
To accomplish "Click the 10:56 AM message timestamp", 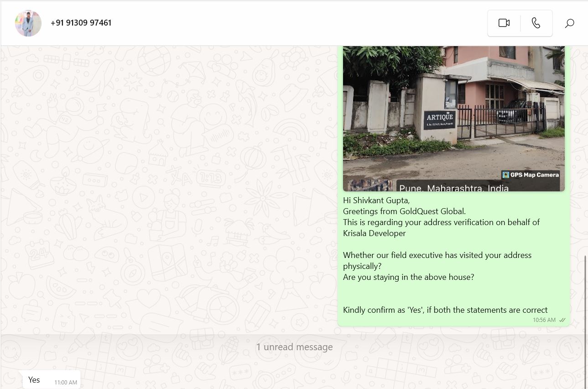I will tap(544, 320).
